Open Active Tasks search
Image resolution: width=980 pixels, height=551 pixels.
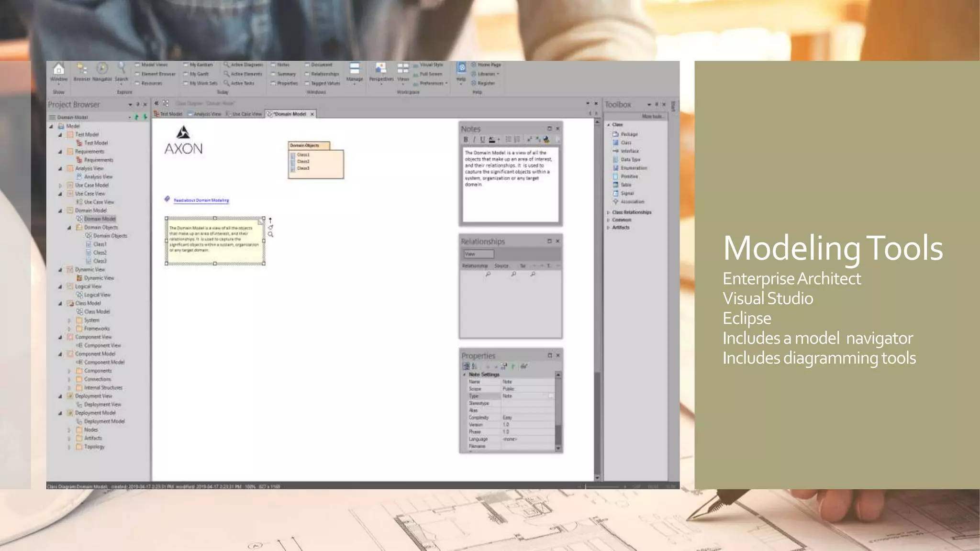point(239,83)
